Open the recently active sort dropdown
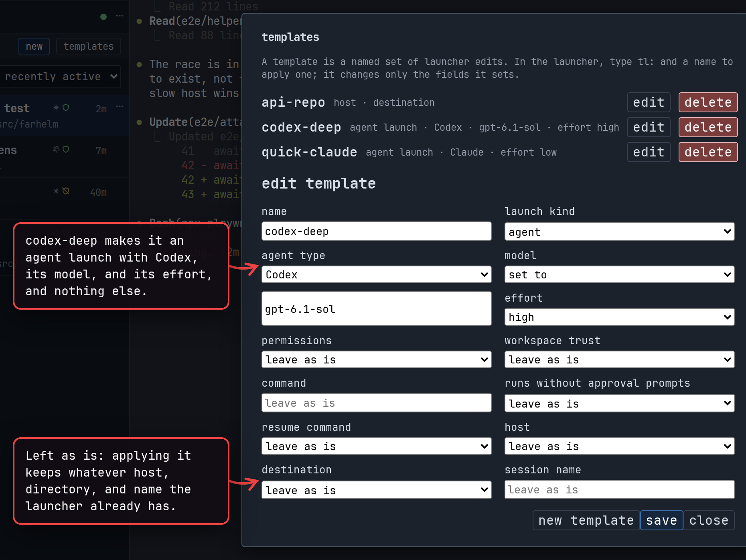The width and height of the screenshot is (746, 560). 60,77
